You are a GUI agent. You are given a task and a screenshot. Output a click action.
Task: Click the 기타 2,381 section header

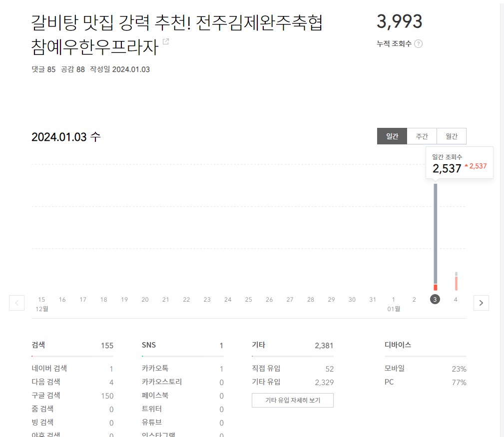[293, 345]
